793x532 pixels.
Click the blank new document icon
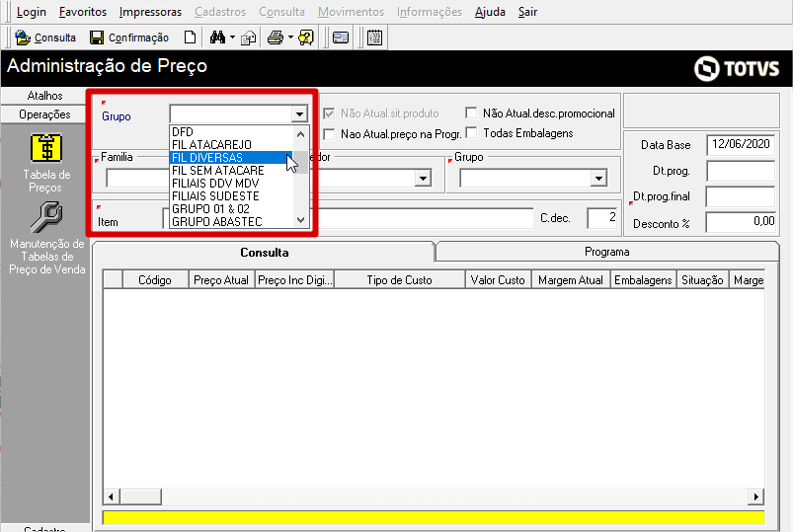(191, 38)
